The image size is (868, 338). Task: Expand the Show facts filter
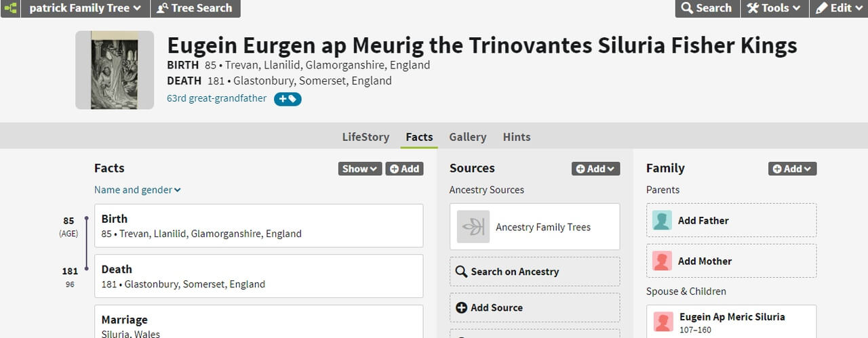click(359, 169)
